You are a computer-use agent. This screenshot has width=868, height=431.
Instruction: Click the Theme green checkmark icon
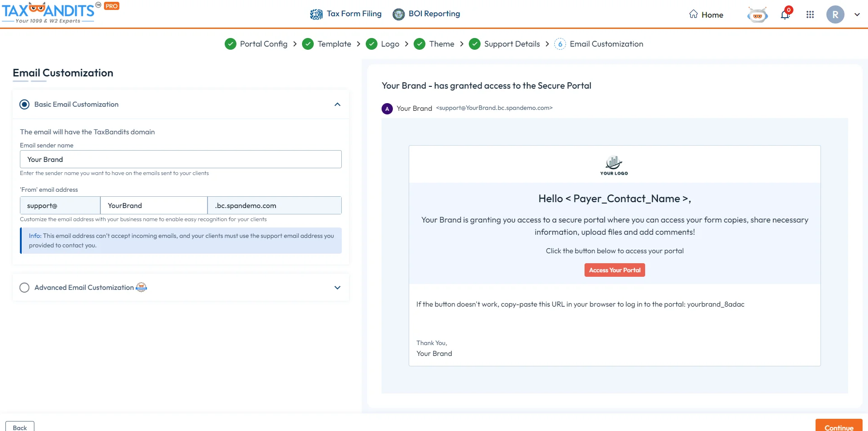[420, 44]
